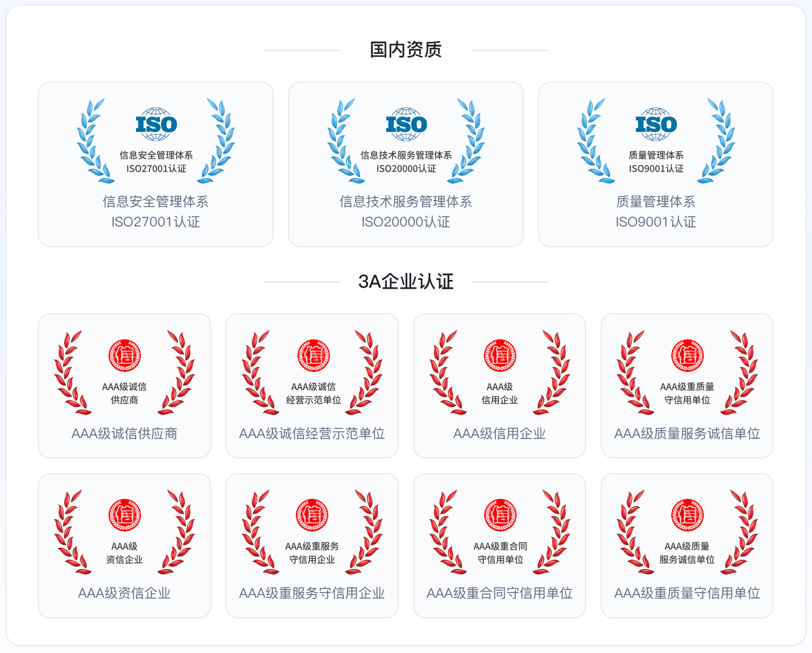Click the badge text 守信用单位 under AAA级重合同
Viewport: 812px width, 653px height.
(x=500, y=560)
